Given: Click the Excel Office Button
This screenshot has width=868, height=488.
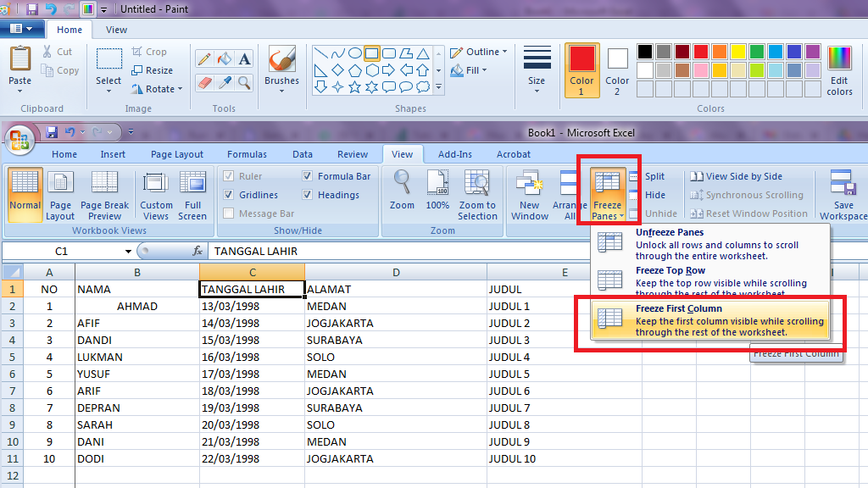Looking at the screenshot, I should tap(19, 140).
